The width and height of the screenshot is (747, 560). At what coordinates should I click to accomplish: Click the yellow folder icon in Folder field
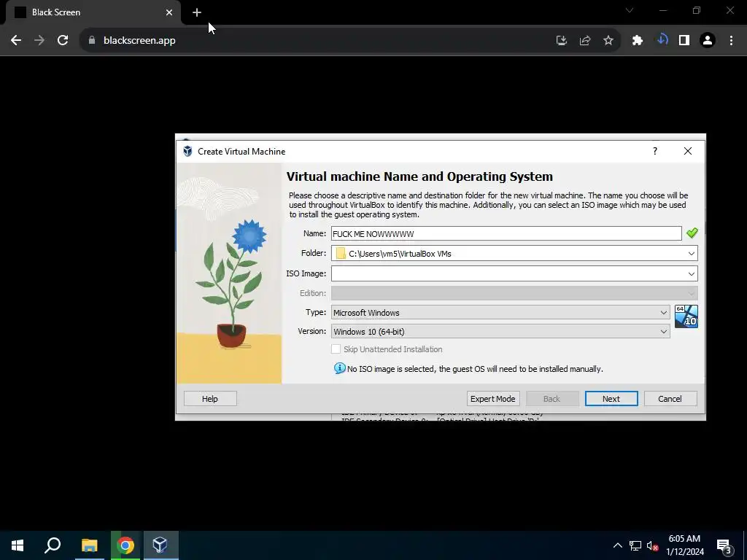(341, 253)
